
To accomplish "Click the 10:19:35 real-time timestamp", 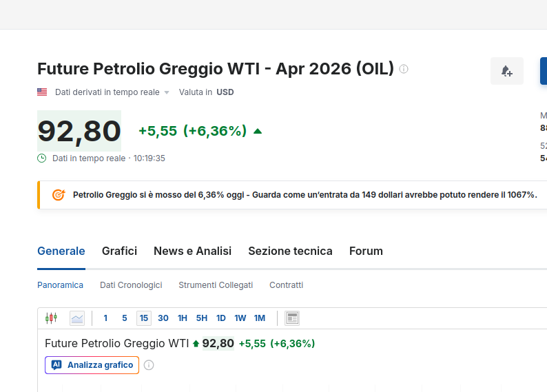I will click(x=149, y=158).
